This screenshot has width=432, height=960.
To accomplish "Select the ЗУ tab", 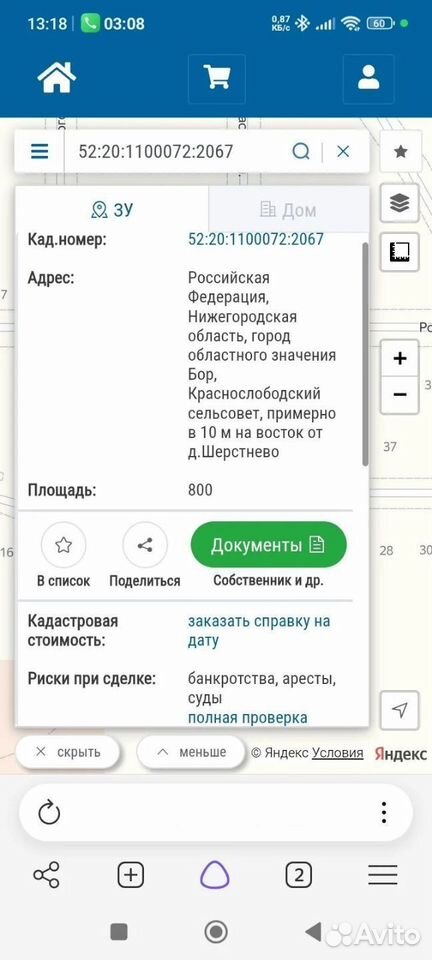I will [112, 210].
